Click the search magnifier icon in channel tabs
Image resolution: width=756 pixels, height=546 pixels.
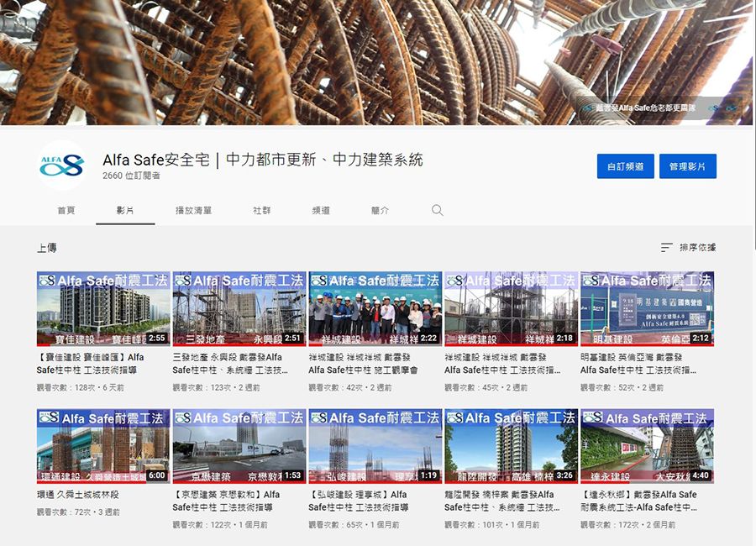click(x=437, y=210)
